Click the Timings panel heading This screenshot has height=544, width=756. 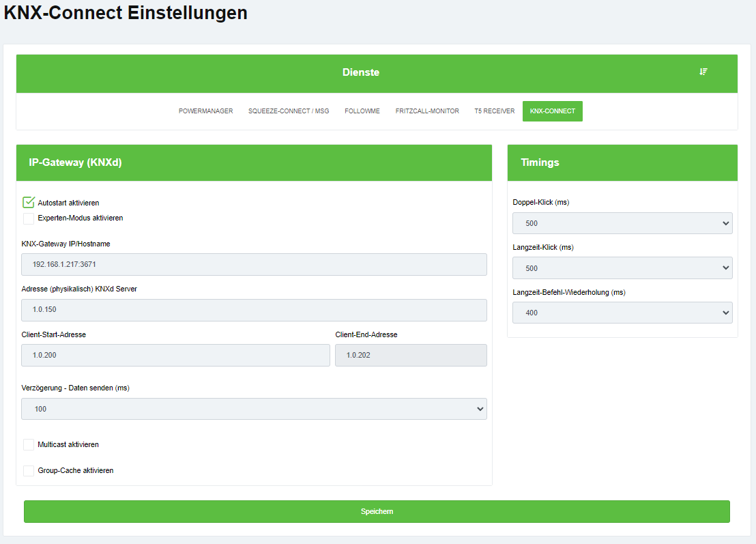tap(540, 162)
